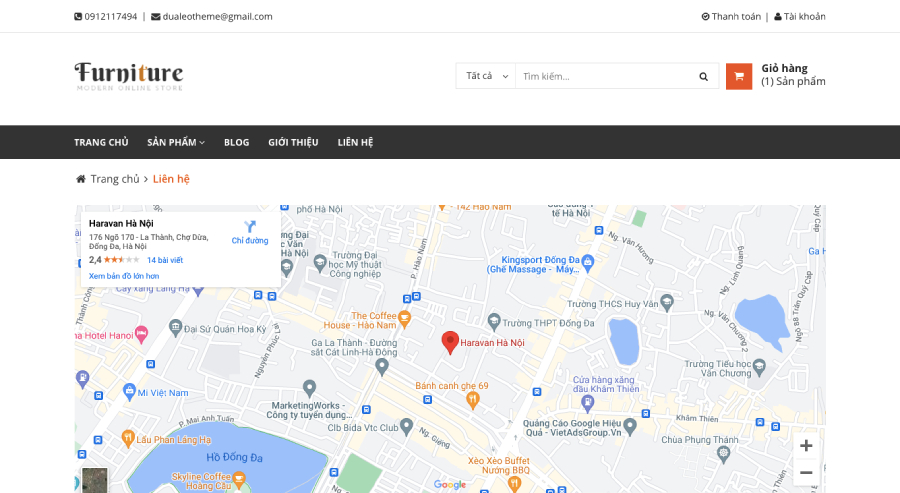Open the Tất cả category dropdown
Screen dimensions: 900x493
tap(486, 76)
